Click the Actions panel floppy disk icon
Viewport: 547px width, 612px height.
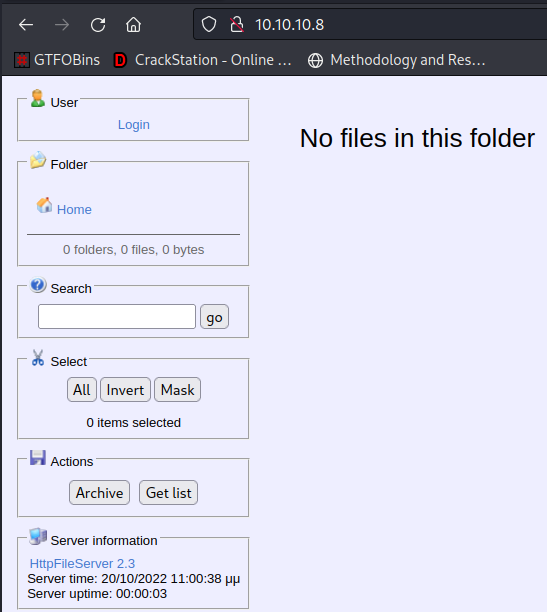tap(38, 457)
